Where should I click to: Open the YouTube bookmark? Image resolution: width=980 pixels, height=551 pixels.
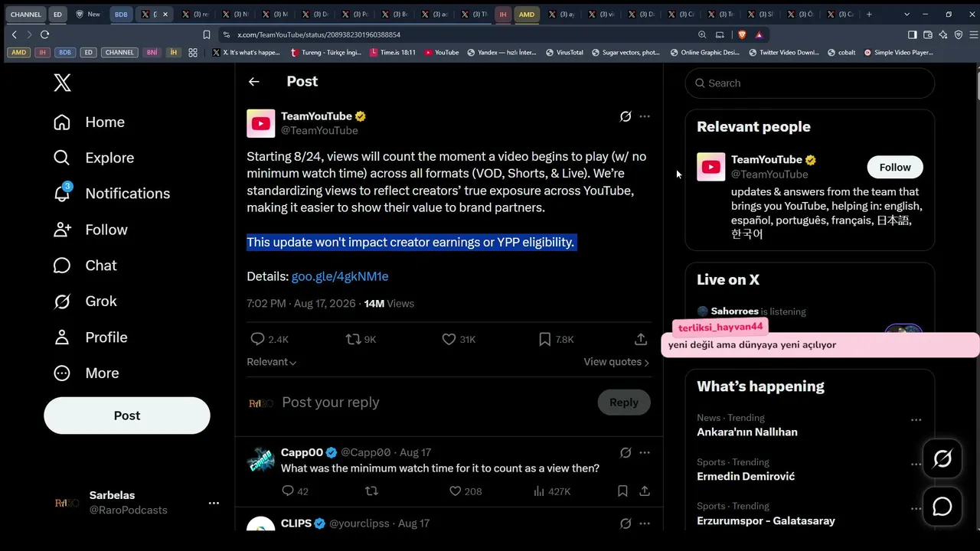click(x=441, y=53)
